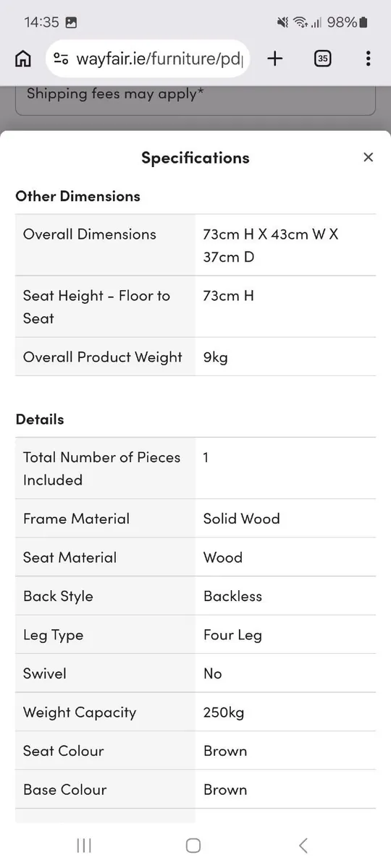Select the Back Style Backless row
391x868 pixels.
pos(195,596)
